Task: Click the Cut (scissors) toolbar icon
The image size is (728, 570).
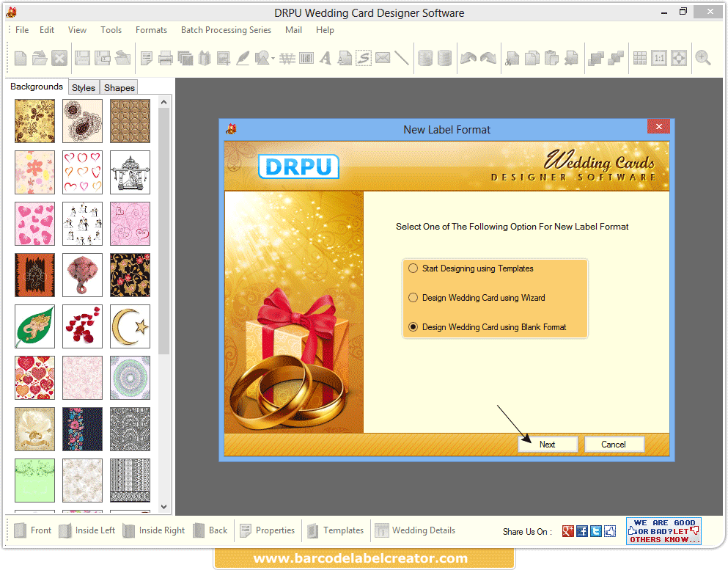Action: (512, 58)
